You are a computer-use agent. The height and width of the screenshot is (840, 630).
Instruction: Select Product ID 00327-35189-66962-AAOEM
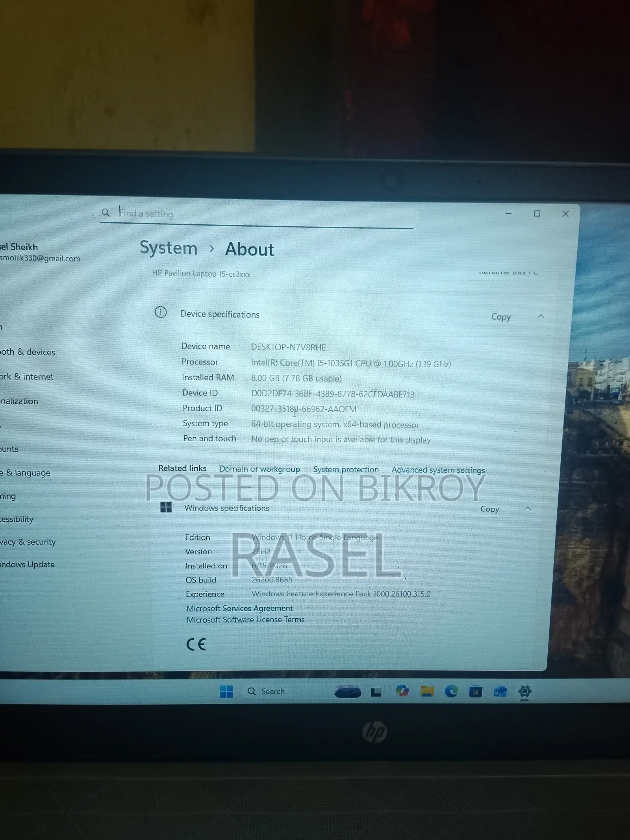(304, 409)
